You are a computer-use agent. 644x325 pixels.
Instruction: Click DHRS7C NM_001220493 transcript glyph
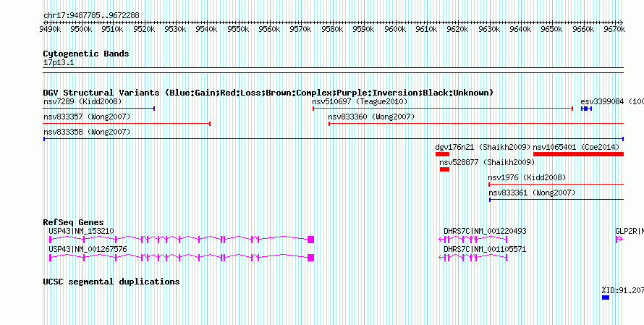pos(473,240)
